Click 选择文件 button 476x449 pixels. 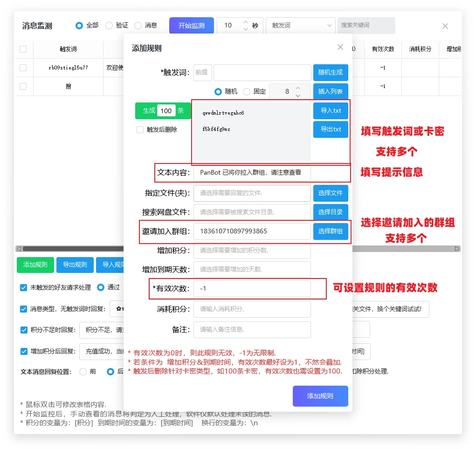click(331, 193)
